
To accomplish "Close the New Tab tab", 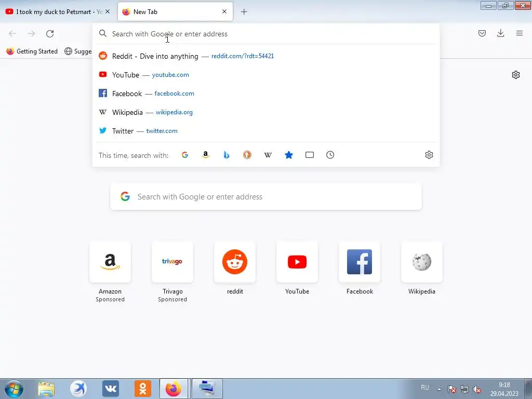I will point(224,11).
